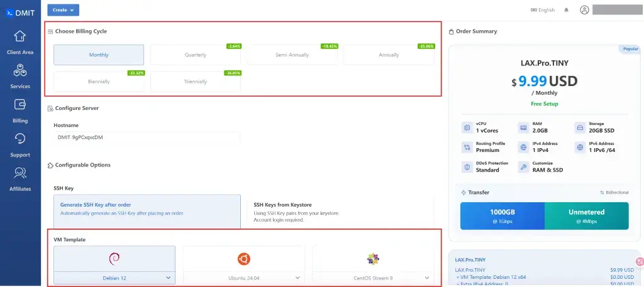This screenshot has width=644, height=287.
Task: Click the notification bell icon
Action: coord(566,10)
